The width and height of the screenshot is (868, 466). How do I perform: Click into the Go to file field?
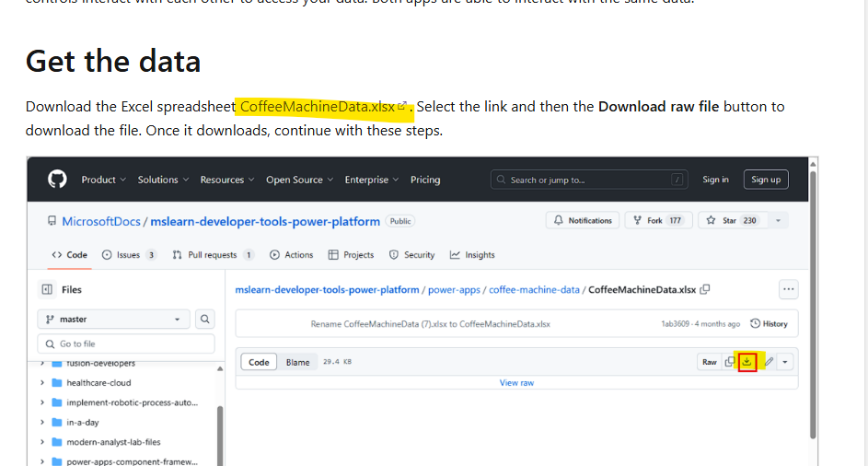click(126, 344)
